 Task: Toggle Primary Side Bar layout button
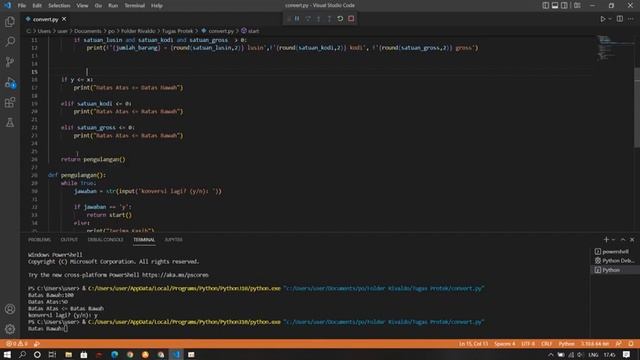pyautogui.click(x=546, y=5)
